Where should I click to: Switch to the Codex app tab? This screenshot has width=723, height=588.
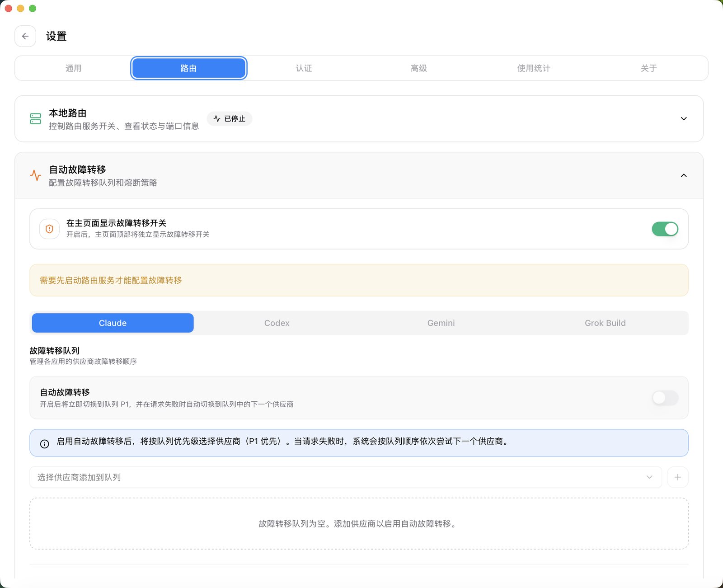[x=277, y=323]
